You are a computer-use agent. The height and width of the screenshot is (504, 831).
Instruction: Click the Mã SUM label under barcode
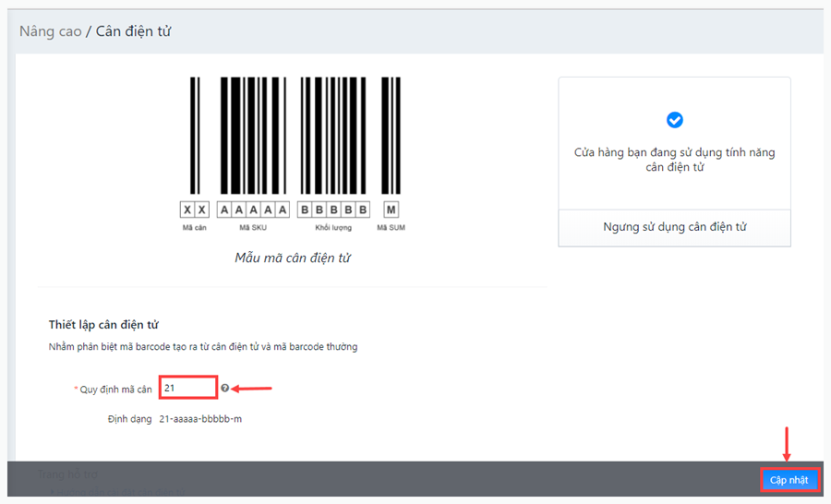[391, 228]
